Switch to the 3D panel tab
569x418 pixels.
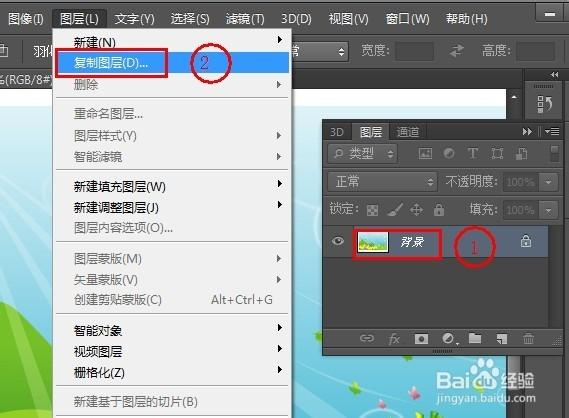(337, 132)
